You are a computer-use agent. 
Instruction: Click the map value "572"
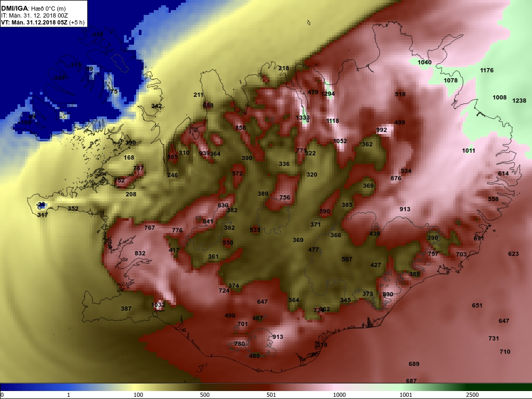pyautogui.click(x=237, y=173)
